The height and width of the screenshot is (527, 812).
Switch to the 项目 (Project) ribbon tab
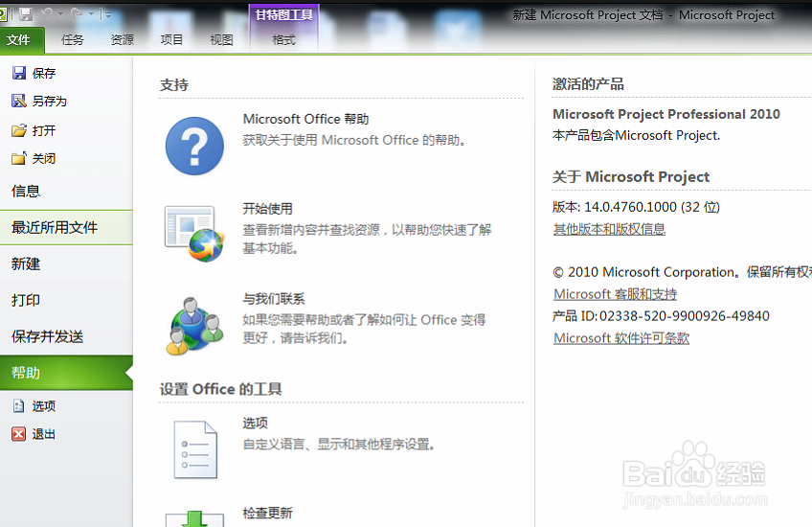coord(171,40)
